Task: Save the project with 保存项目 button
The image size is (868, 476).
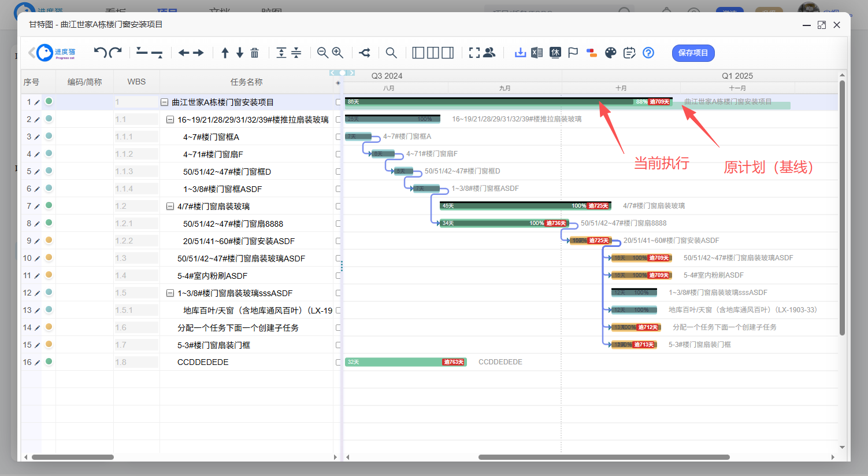Action: coord(693,53)
